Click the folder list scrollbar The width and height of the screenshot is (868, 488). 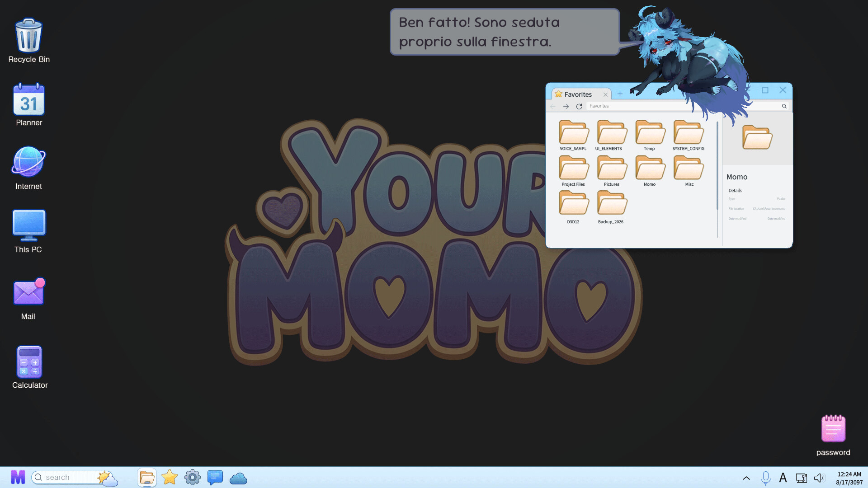point(717,166)
